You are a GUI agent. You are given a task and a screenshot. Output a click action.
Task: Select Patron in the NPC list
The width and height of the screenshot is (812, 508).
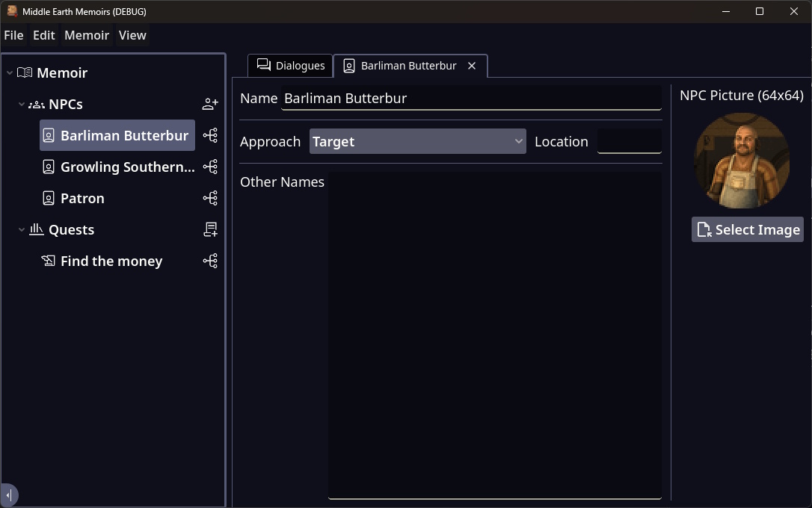pos(82,198)
